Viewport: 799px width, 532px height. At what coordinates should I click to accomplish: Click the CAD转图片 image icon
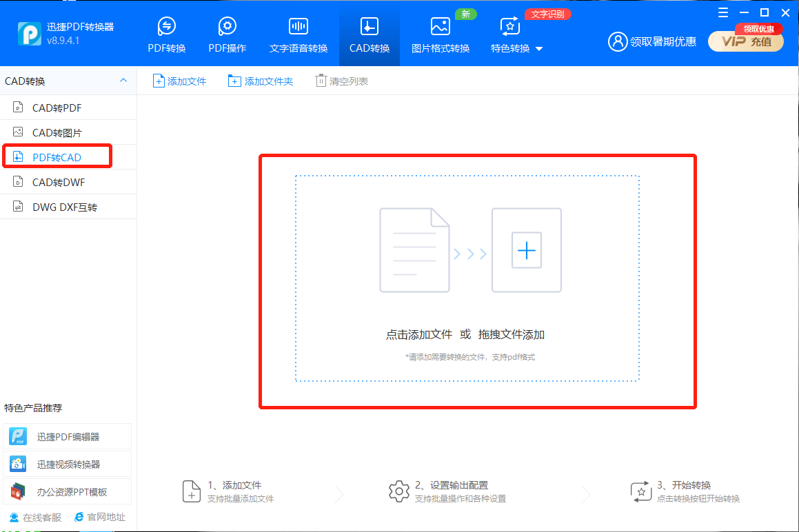18,132
